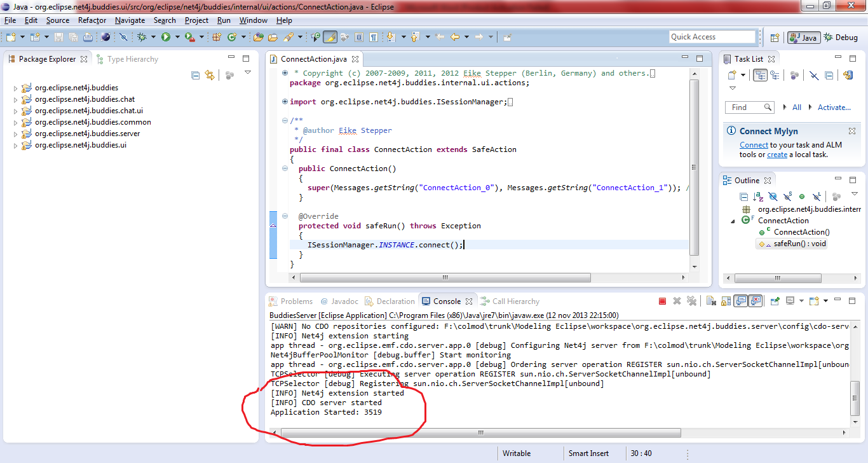Click the All working set link
This screenshot has width=868, height=463.
[797, 107]
